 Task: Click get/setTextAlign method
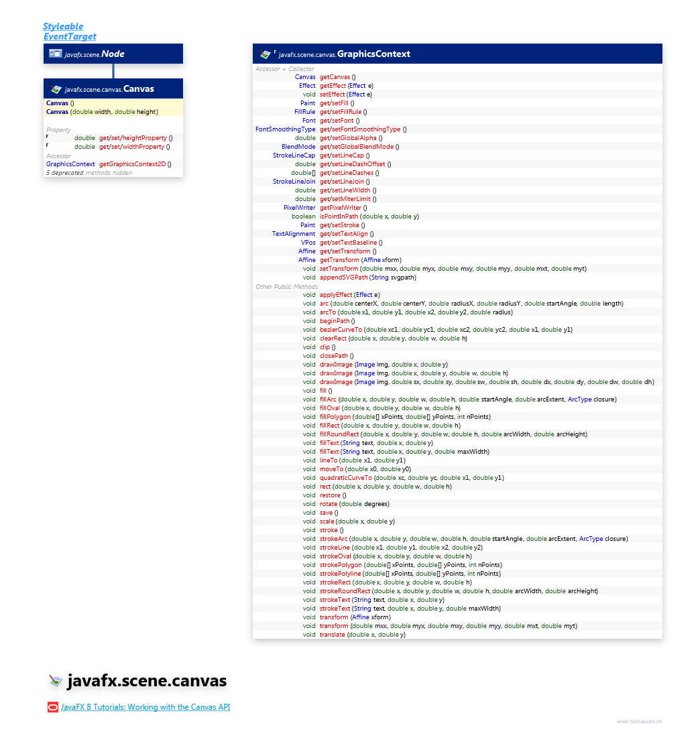tap(347, 234)
